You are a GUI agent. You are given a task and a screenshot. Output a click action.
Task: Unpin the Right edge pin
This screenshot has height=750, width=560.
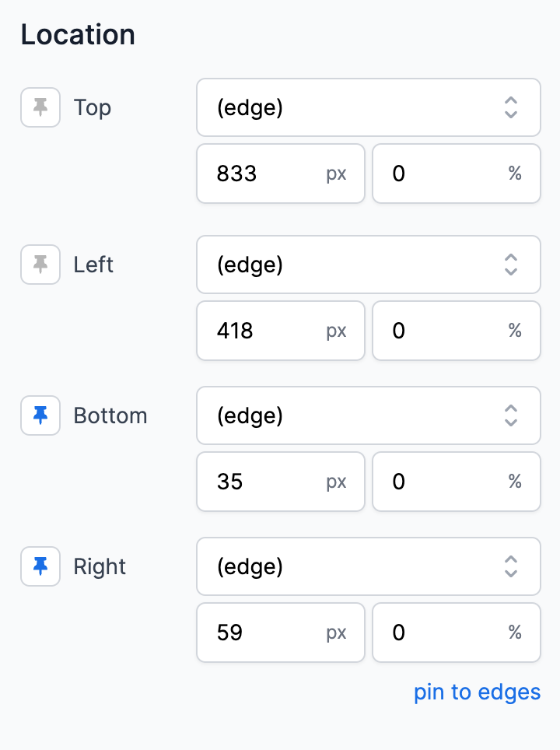40,566
